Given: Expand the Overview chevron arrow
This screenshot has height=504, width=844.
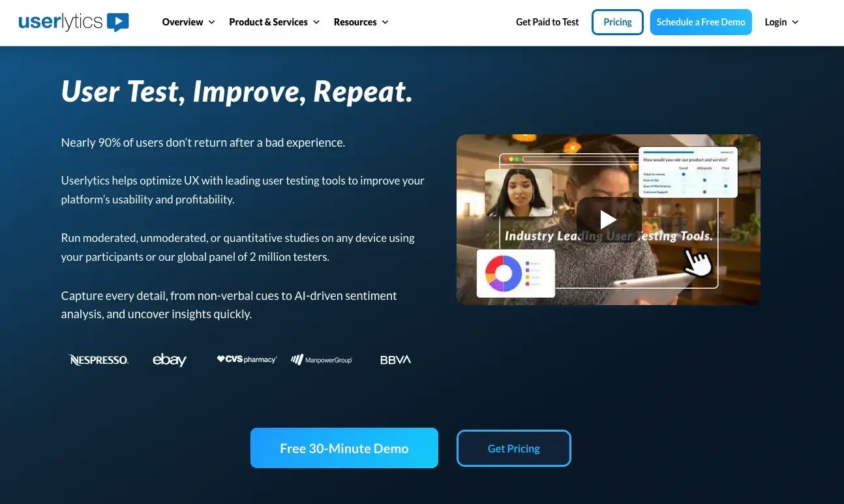Looking at the screenshot, I should tap(211, 22).
